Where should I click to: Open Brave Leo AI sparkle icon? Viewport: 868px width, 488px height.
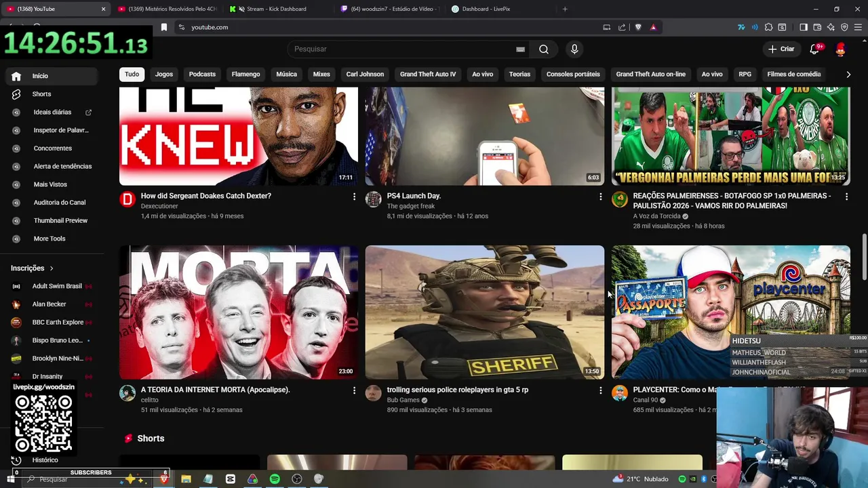[831, 27]
